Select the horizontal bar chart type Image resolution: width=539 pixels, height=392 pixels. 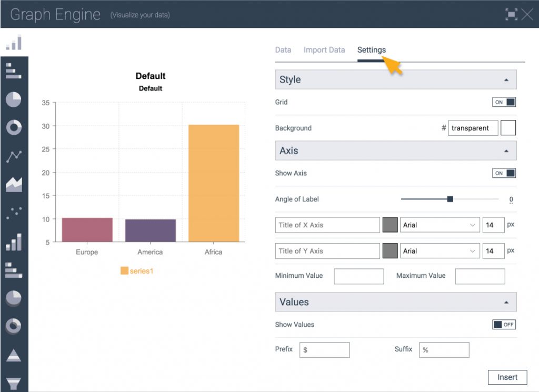[13, 71]
